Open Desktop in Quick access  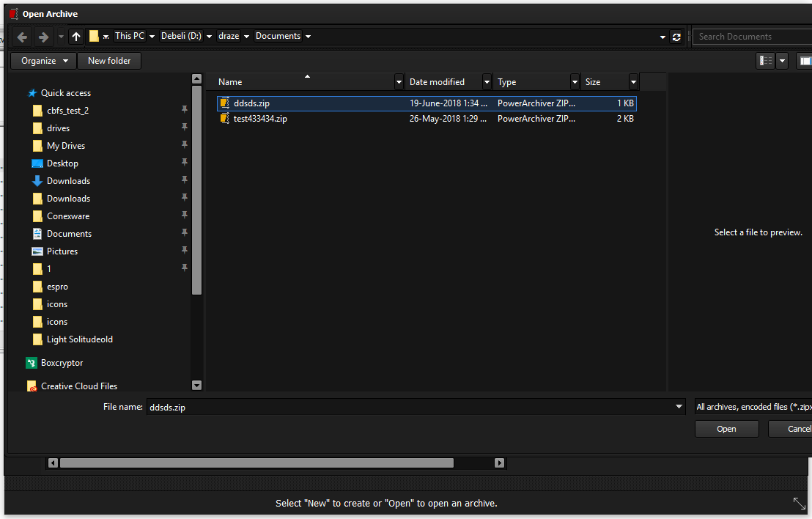click(x=62, y=163)
